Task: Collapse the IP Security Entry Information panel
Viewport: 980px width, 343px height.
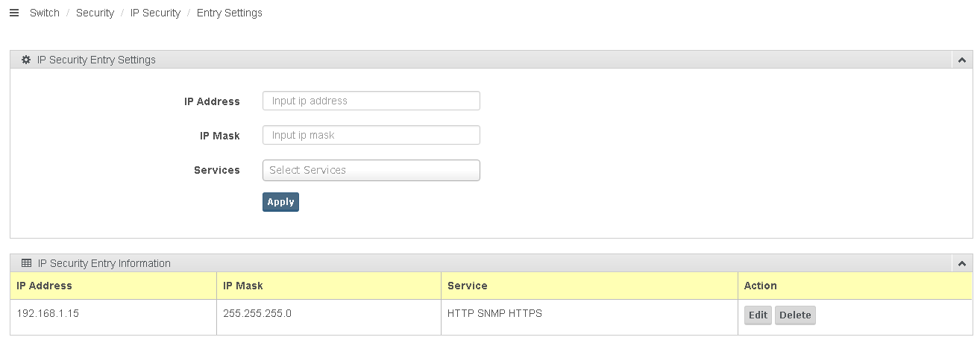Action: [961, 263]
